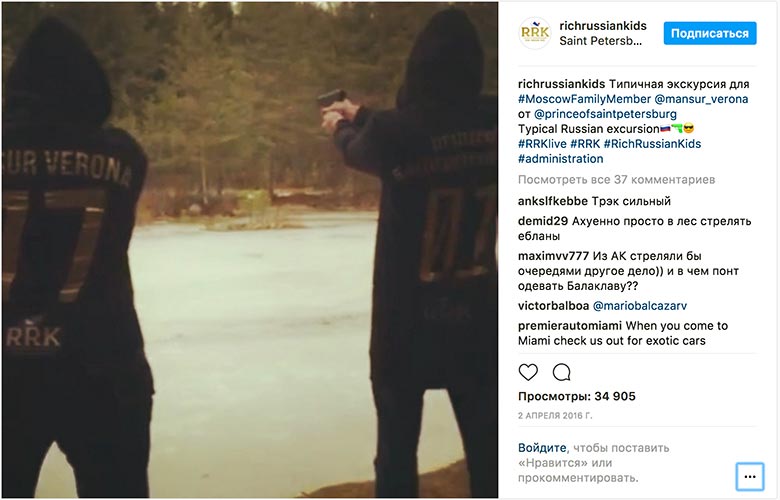Open the #RichRussianKids hashtag
The height and width of the screenshot is (500, 780).
pyautogui.click(x=652, y=144)
